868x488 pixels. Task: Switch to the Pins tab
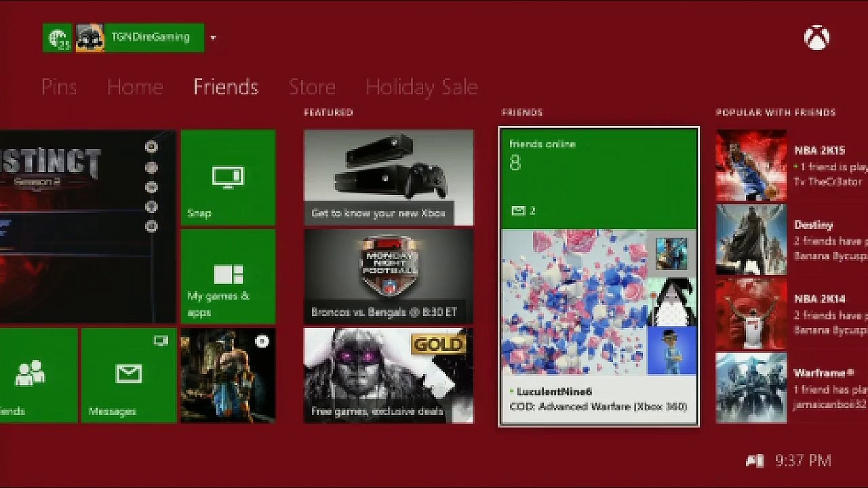pos(59,87)
